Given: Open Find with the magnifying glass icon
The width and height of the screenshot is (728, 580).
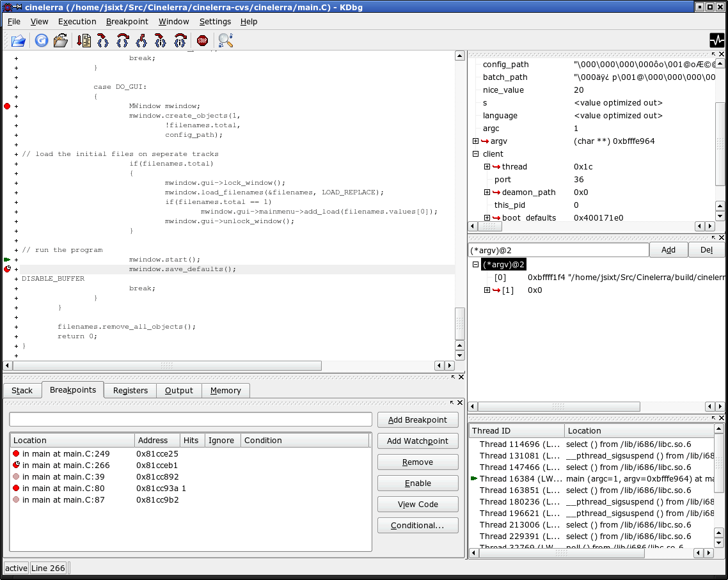Looking at the screenshot, I should click(x=225, y=41).
